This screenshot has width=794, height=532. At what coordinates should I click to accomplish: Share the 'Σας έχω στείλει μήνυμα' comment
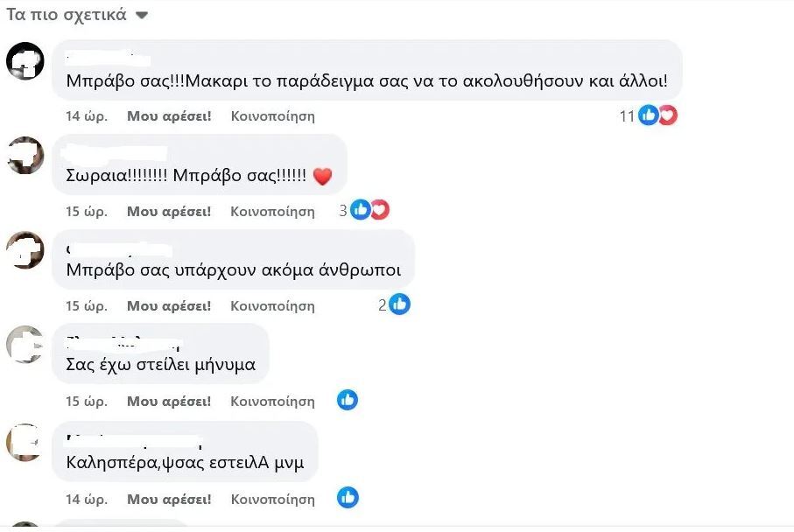click(272, 401)
